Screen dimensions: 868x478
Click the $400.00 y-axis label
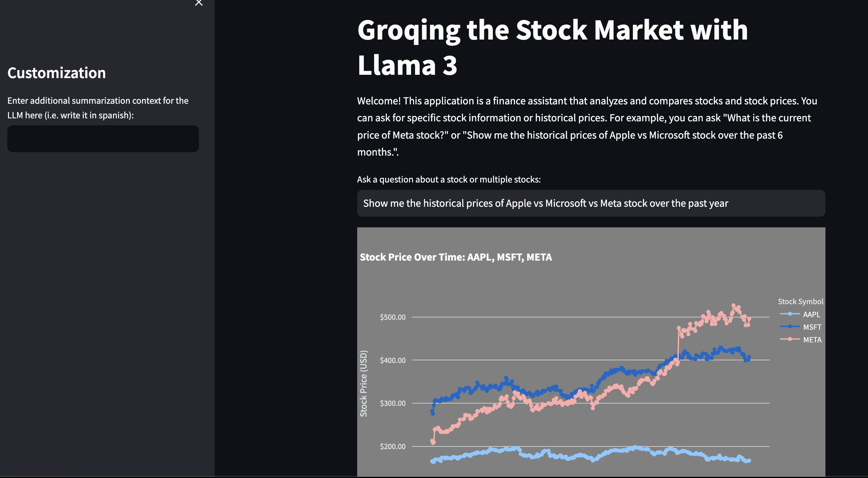[x=392, y=360]
